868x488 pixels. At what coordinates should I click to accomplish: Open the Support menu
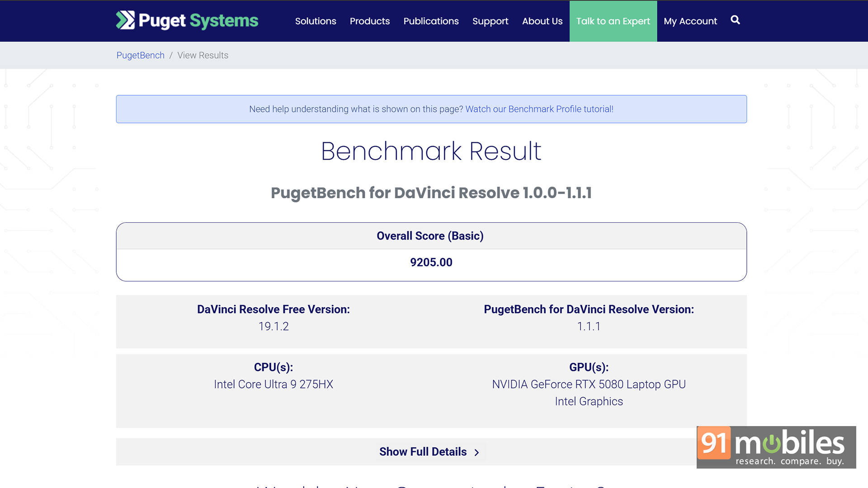[x=490, y=21]
